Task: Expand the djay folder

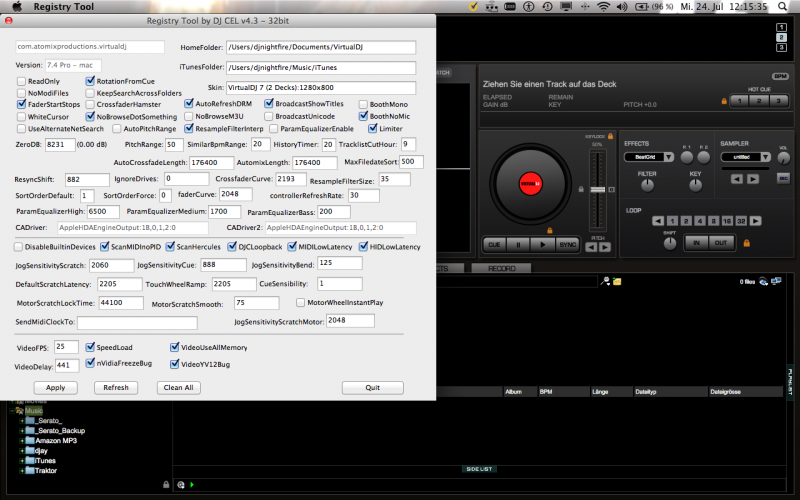Action: tap(21, 451)
